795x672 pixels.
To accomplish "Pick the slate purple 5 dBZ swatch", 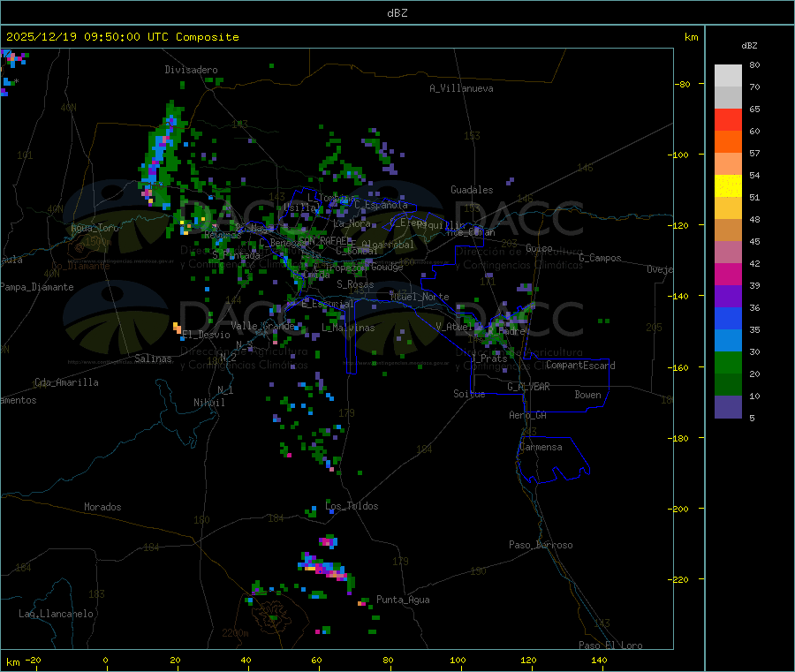I will click(728, 407).
